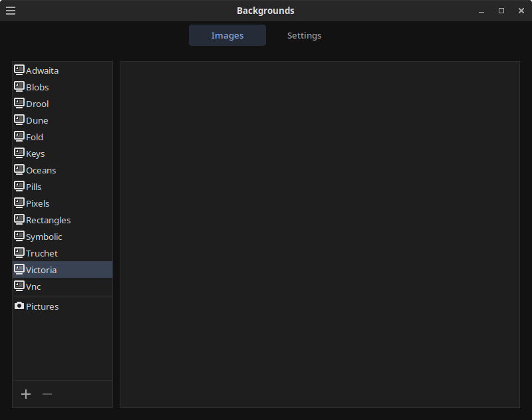Open the Dune backgrounds list
The width and height of the screenshot is (532, 420).
tap(63, 120)
